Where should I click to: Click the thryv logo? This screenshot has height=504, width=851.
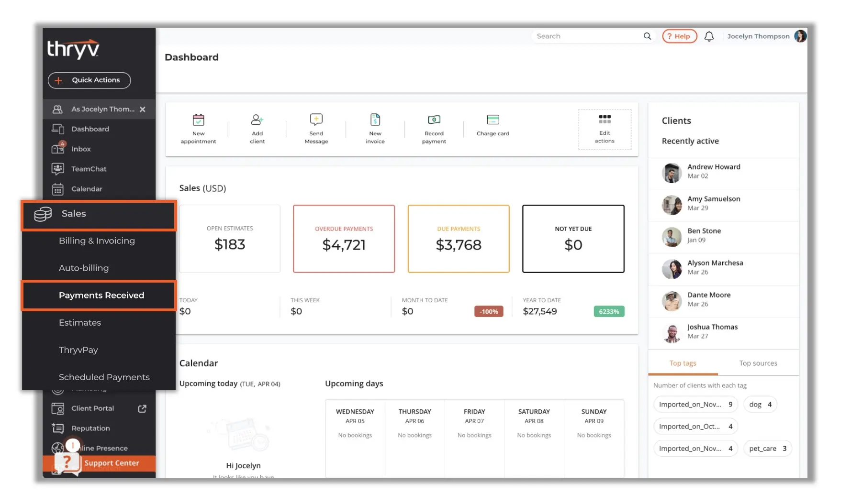tap(73, 49)
